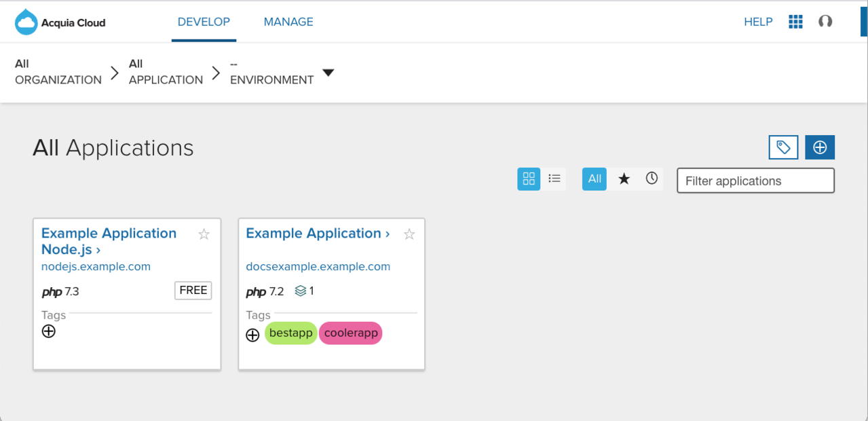The image size is (868, 421).
Task: Star the Example Application card
Action: (409, 234)
